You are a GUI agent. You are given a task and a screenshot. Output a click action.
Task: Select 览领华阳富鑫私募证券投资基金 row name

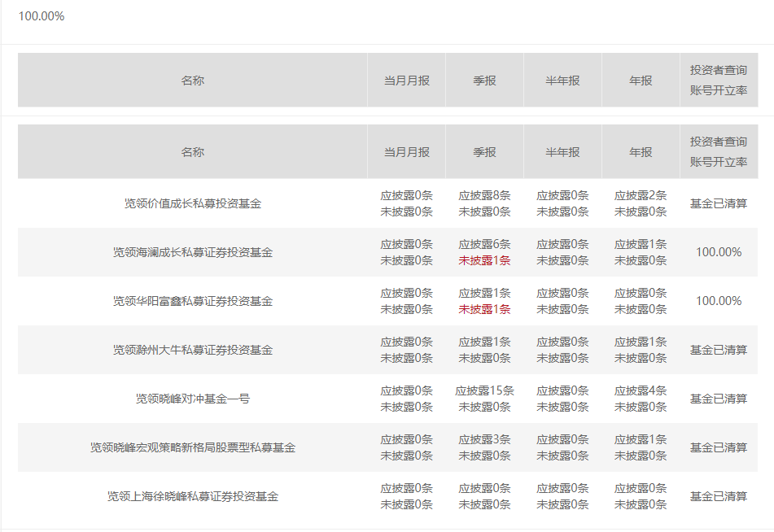point(193,301)
